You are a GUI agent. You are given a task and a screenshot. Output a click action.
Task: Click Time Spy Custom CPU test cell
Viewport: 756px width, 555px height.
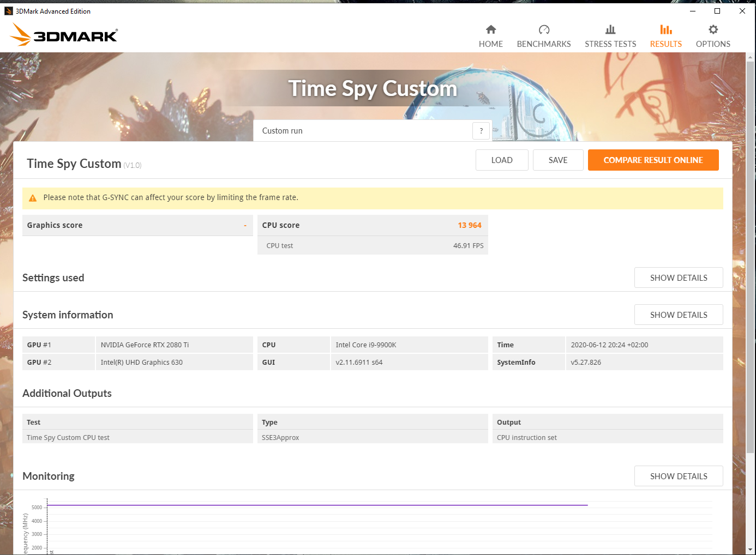pos(137,437)
